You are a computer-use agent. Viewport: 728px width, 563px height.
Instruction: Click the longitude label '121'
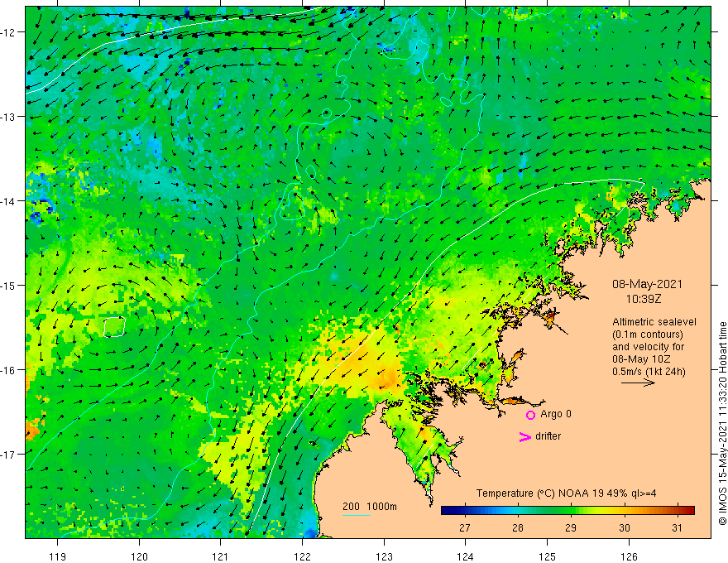(220, 556)
